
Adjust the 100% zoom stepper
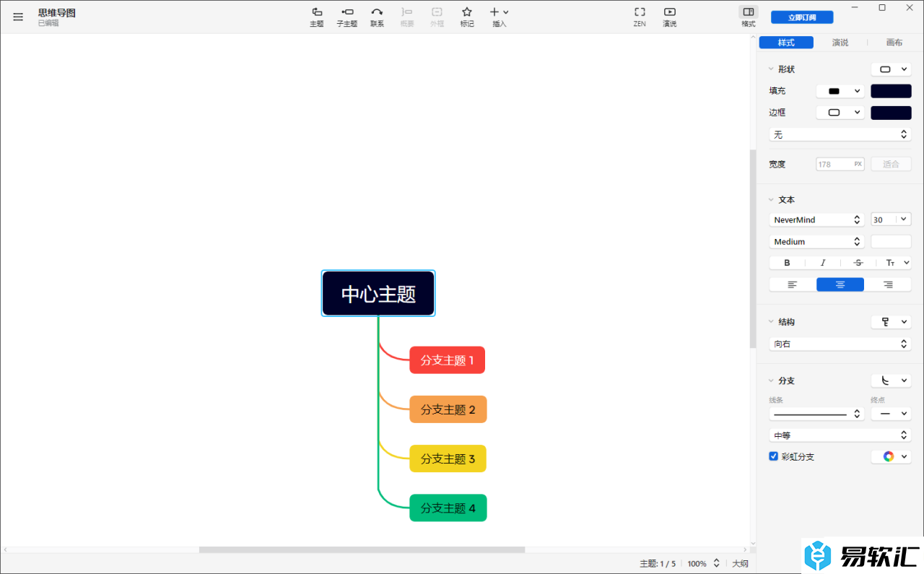click(716, 563)
